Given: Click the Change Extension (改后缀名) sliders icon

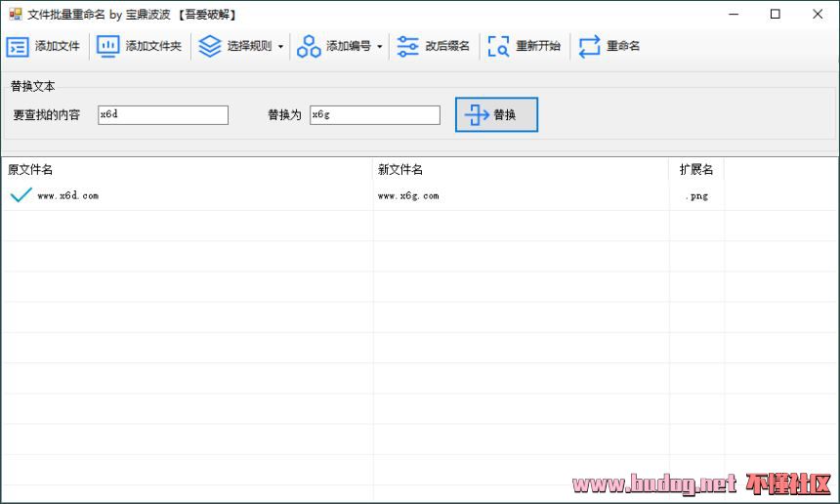Looking at the screenshot, I should [408, 46].
